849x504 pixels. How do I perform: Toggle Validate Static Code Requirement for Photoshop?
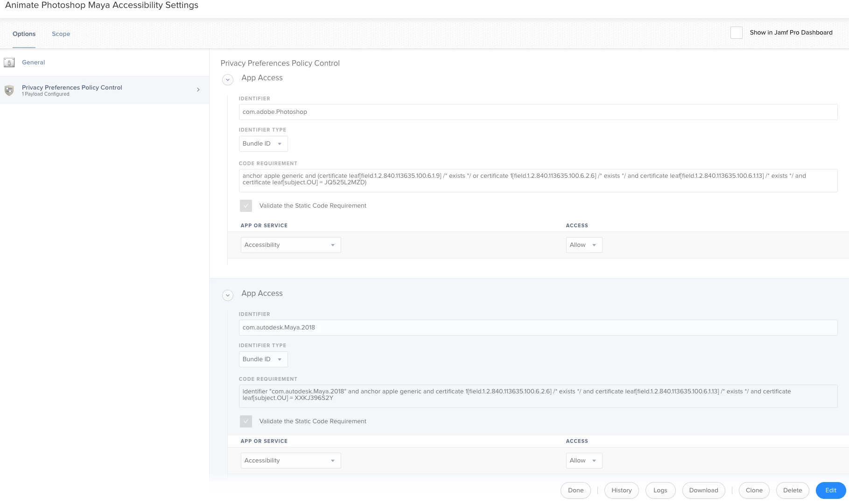246,206
